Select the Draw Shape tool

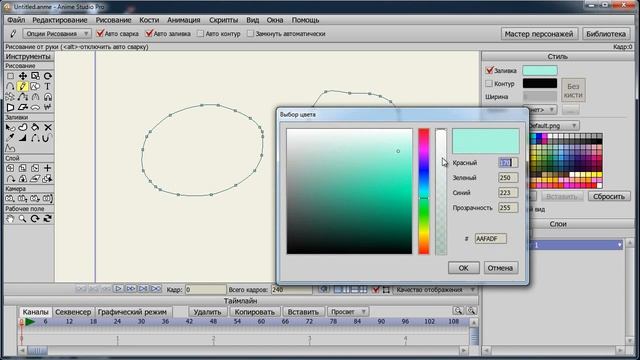click(35, 87)
